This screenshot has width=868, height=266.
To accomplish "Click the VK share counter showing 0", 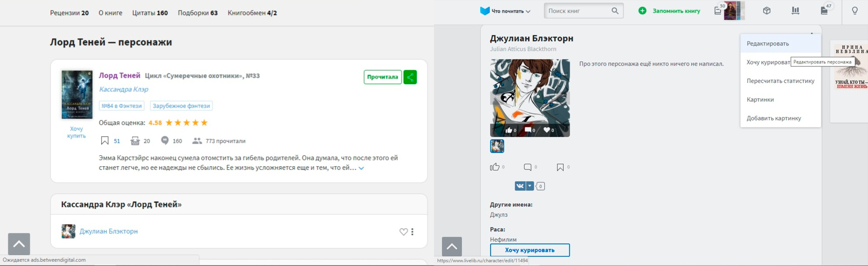I will [540, 186].
